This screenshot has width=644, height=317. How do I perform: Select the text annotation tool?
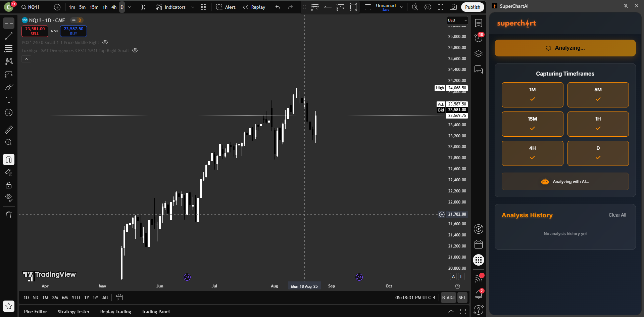[9, 100]
